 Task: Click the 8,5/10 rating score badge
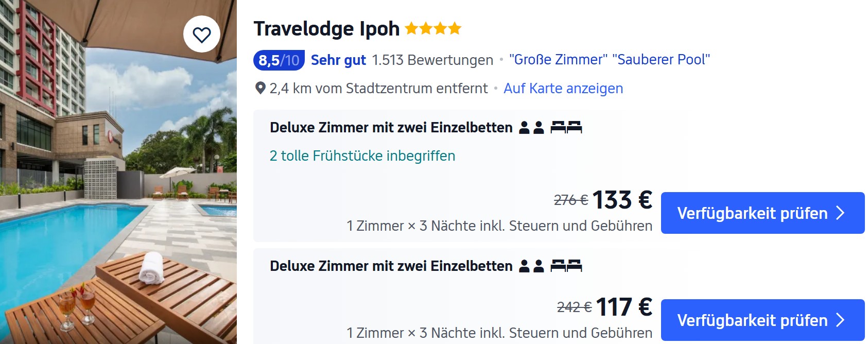coord(279,60)
